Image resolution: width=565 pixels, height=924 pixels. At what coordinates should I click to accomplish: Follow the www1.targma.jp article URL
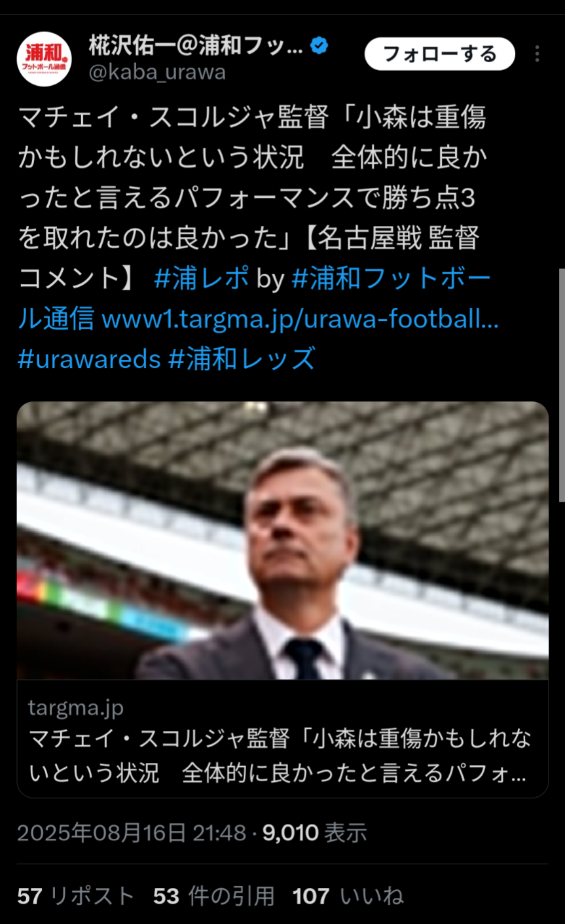pos(301,319)
